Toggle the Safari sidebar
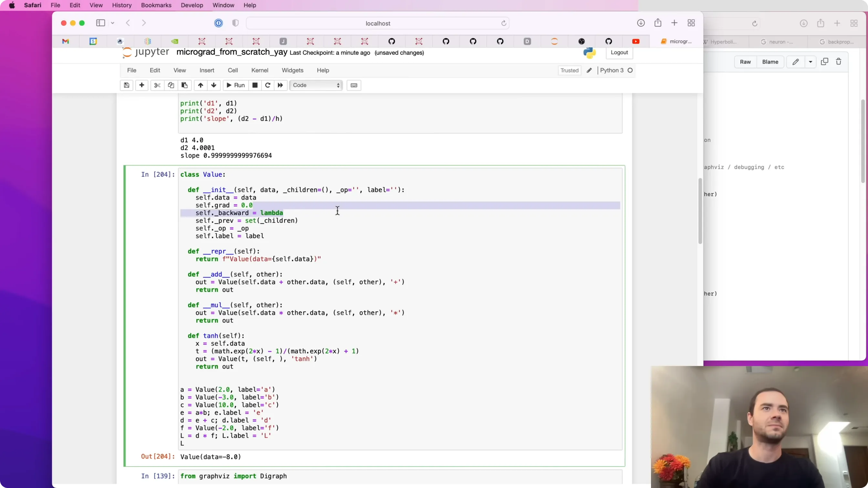 (x=100, y=23)
